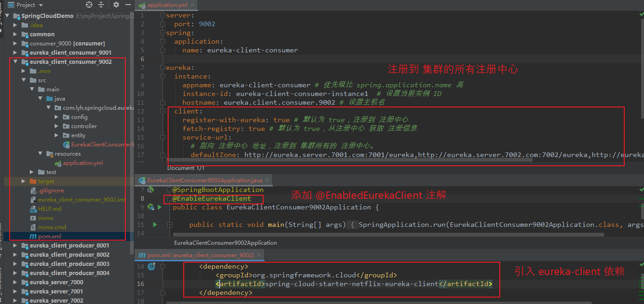Click the pom.xml line 14 gutter icon
Image resolution: width=644 pixels, height=304 pixels.
pyautogui.click(x=152, y=266)
